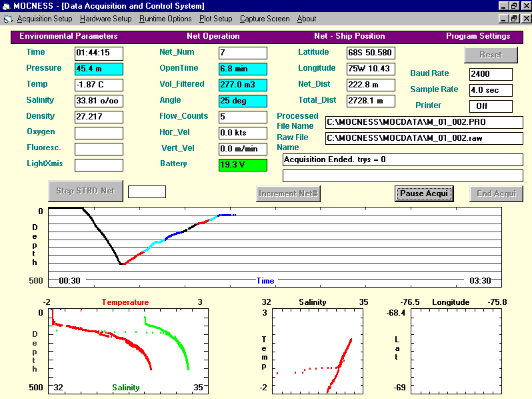
Task: Click the green Salinity axis label
Action: (126, 388)
